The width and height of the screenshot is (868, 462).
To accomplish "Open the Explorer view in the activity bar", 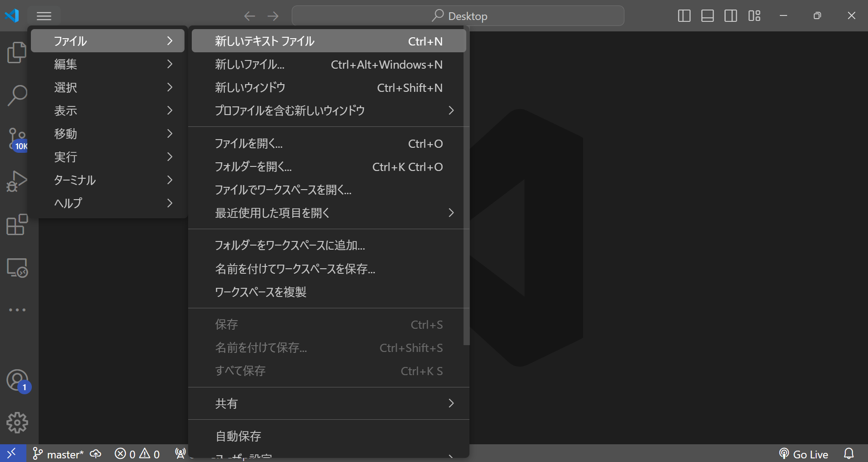I will coord(17,52).
